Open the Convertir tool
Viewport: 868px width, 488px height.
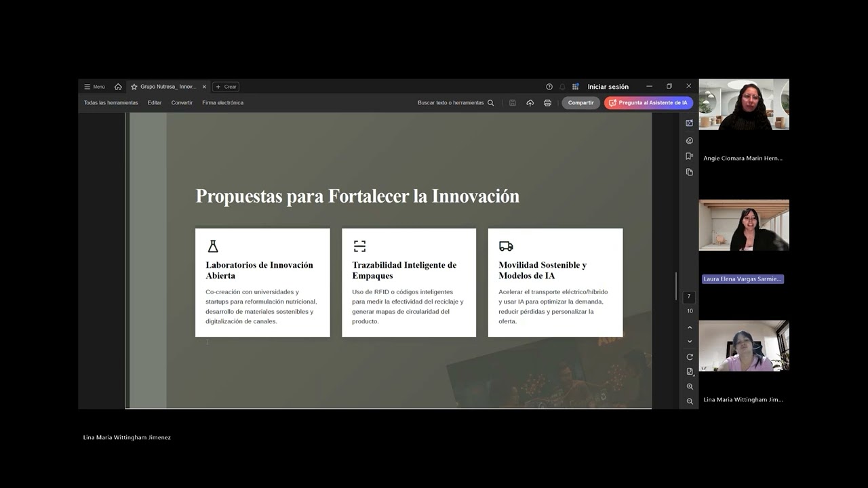click(182, 103)
